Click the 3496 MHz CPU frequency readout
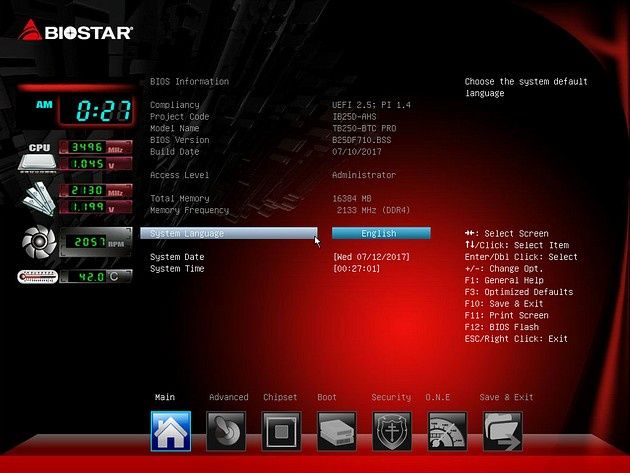Image resolution: width=630 pixels, height=473 pixels. [96, 147]
